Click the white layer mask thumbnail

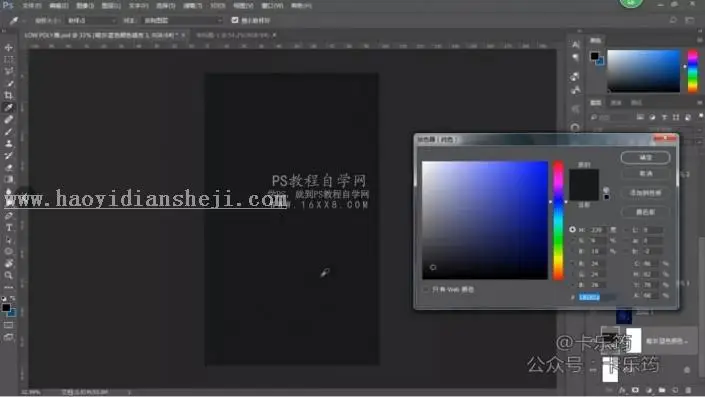pyautogui.click(x=634, y=341)
